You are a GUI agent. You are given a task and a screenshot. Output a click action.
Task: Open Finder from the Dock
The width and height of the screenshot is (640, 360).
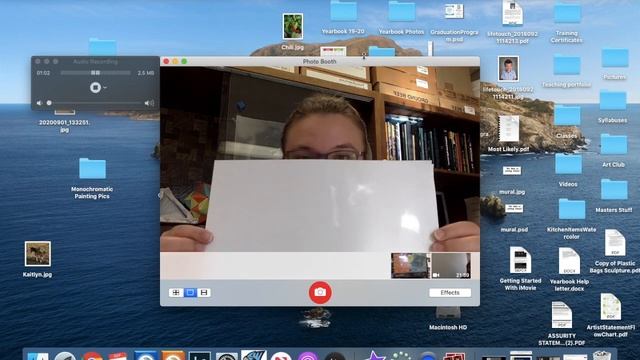[38, 356]
